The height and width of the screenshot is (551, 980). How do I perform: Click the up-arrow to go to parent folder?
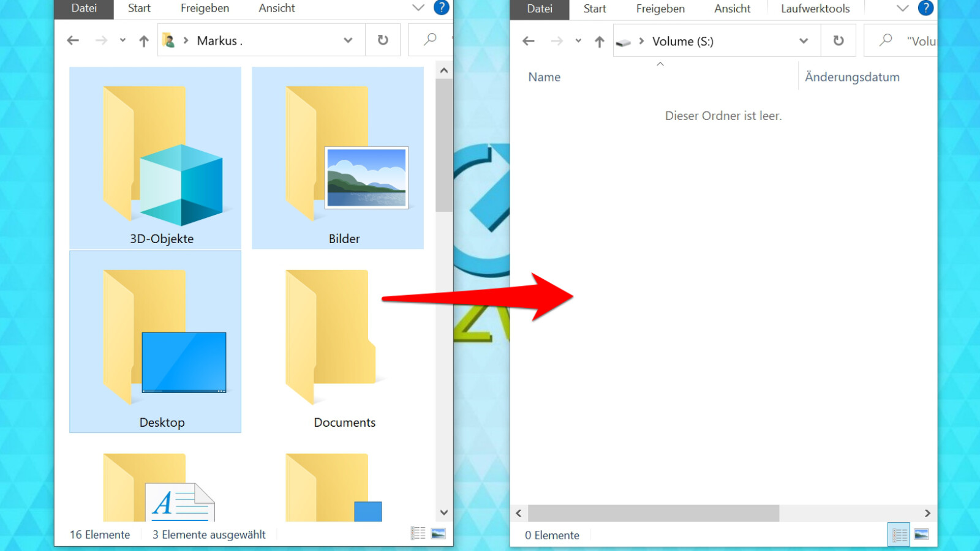click(x=143, y=40)
